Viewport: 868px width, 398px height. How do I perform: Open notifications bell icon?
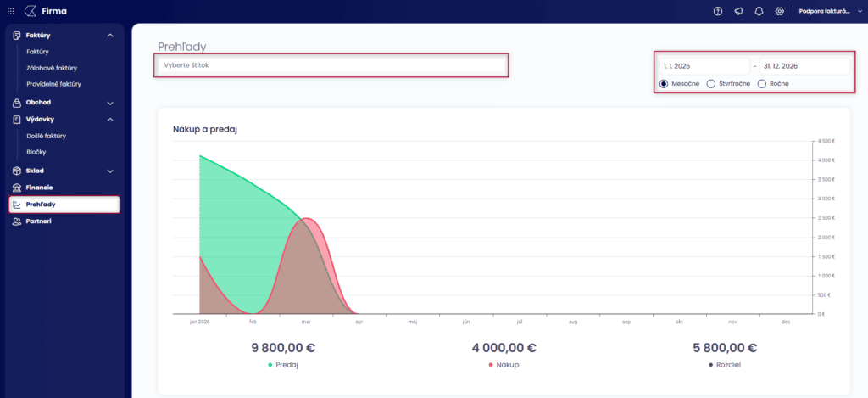pos(759,11)
